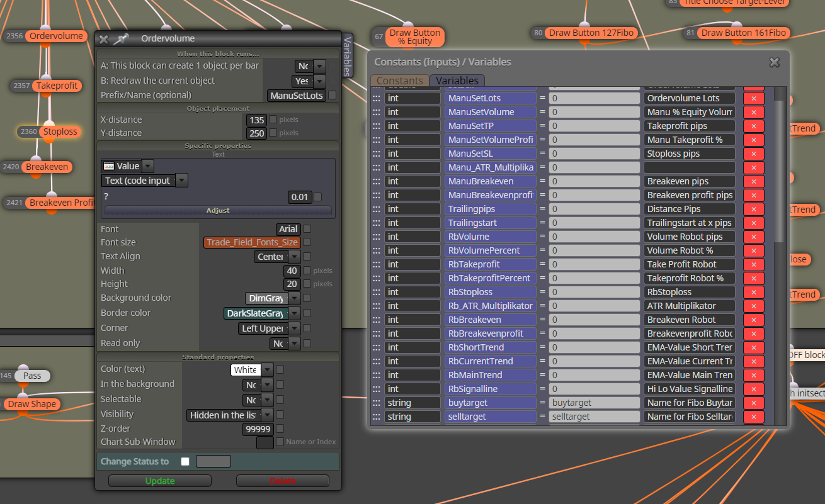
Task: Open the Visibility dropdown list
Action: 267,415
